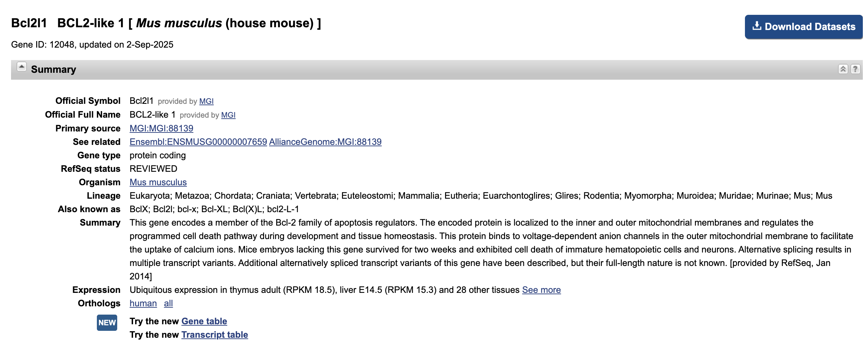Expand more tissues via the See more link
The height and width of the screenshot is (356, 868).
[542, 290]
